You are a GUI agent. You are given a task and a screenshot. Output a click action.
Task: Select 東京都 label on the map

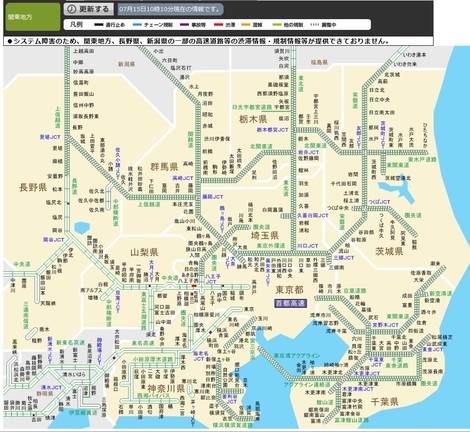pos(289,290)
